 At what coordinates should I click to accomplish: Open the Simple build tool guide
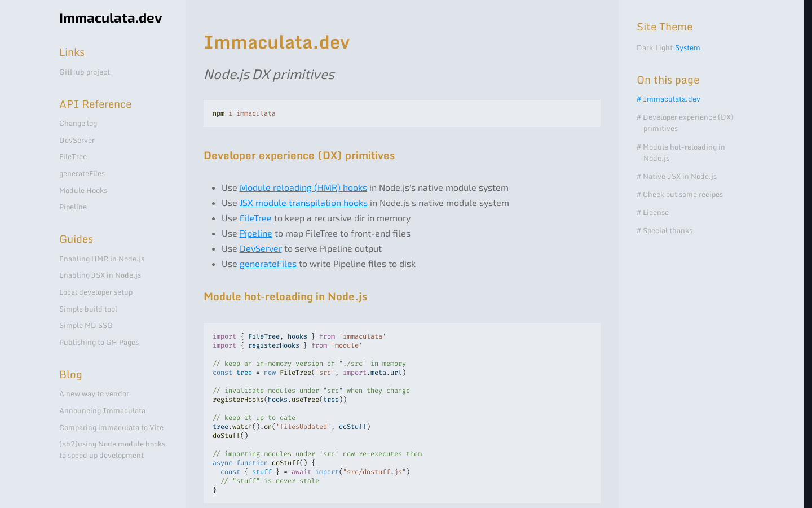pyautogui.click(x=88, y=309)
